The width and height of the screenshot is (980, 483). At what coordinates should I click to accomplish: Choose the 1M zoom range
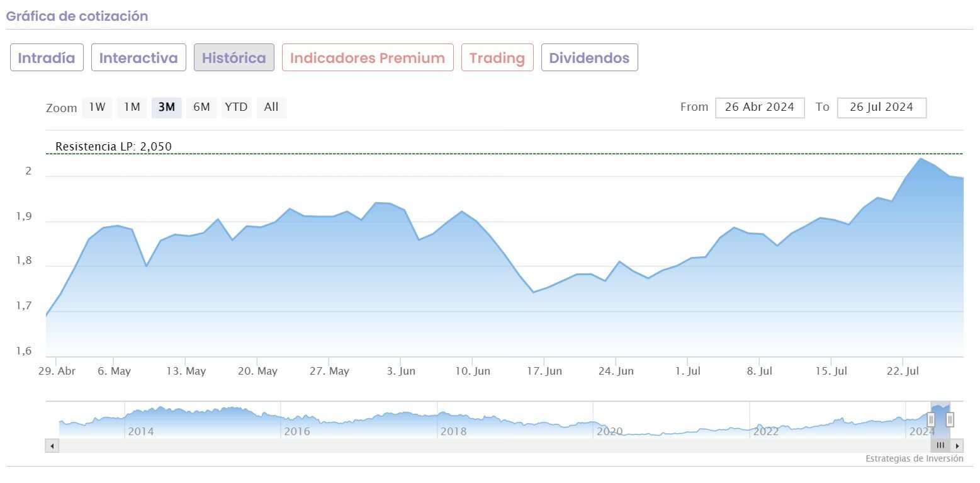(x=132, y=108)
